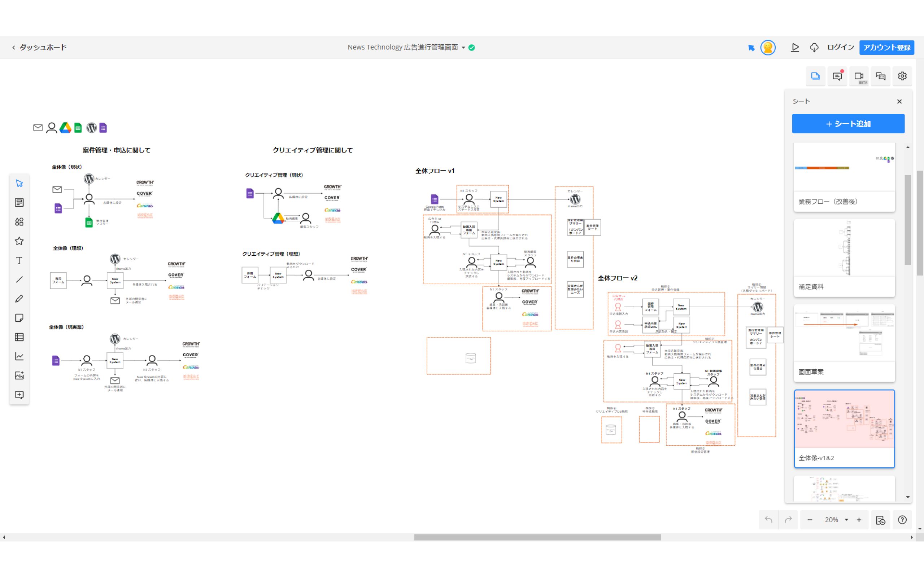Toggle the comments panel icon
The height and width of the screenshot is (577, 924).
click(x=837, y=76)
